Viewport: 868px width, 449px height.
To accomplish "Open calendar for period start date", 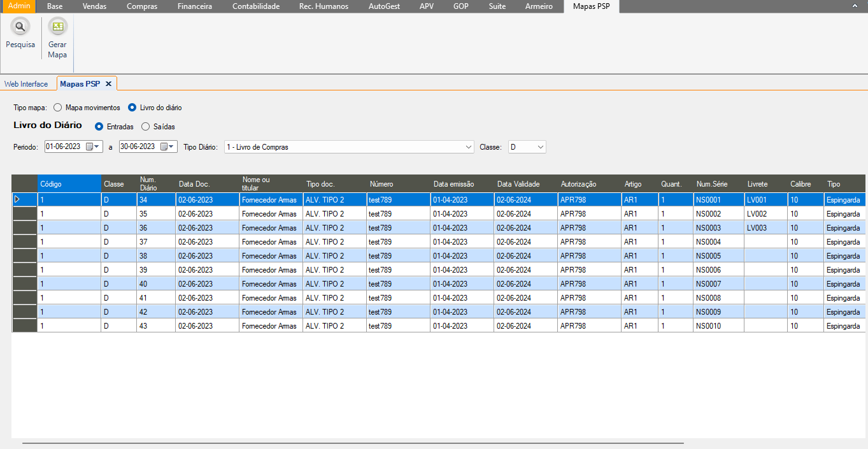I will point(93,146).
